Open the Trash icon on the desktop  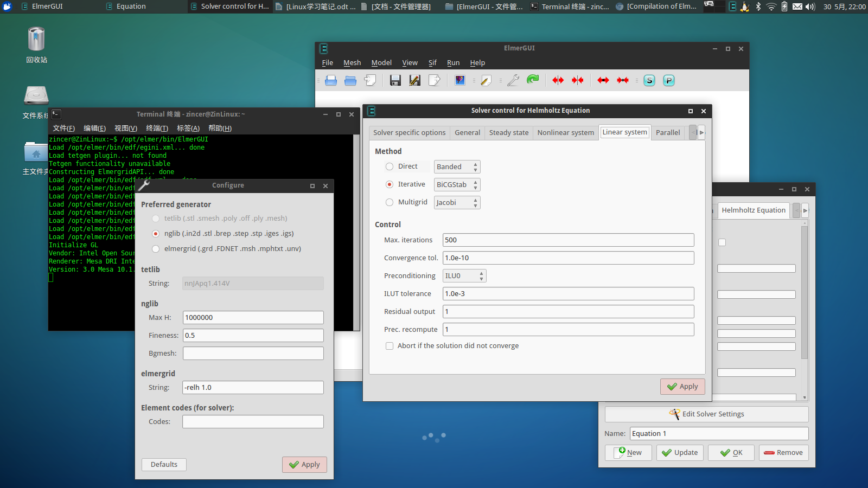(x=36, y=40)
